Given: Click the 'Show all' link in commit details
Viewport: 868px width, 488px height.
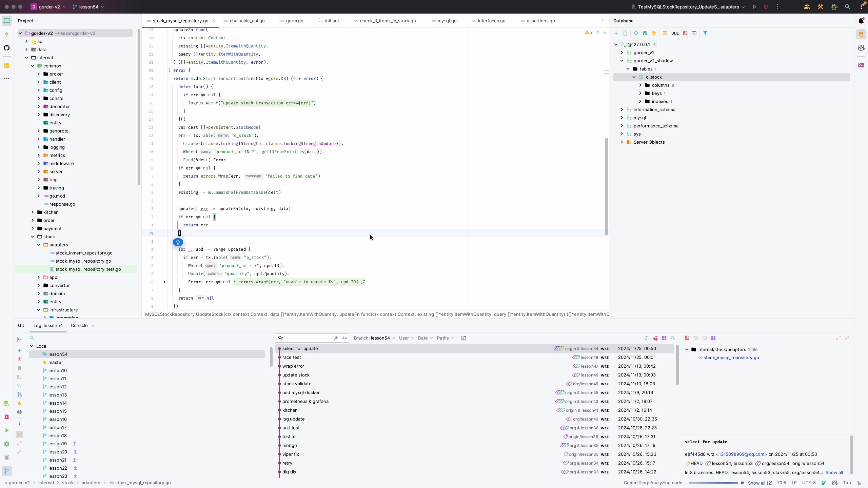Looking at the screenshot, I should click(x=834, y=472).
